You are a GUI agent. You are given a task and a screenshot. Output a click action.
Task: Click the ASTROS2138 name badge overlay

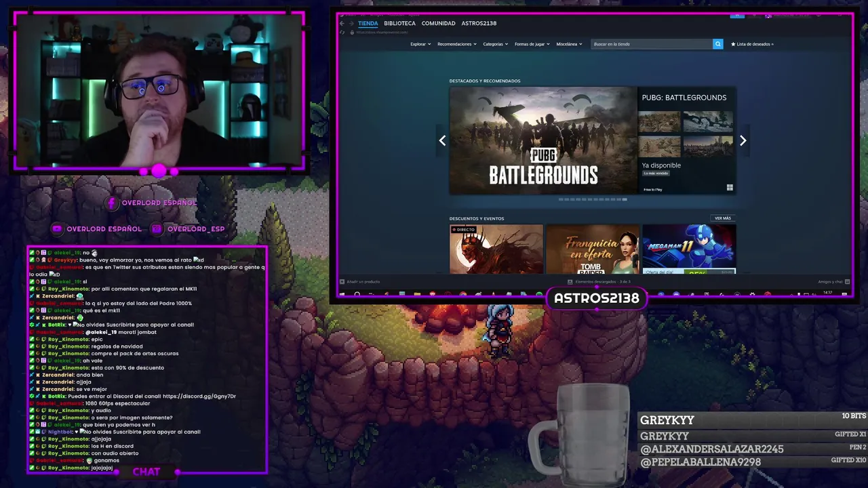[596, 298]
